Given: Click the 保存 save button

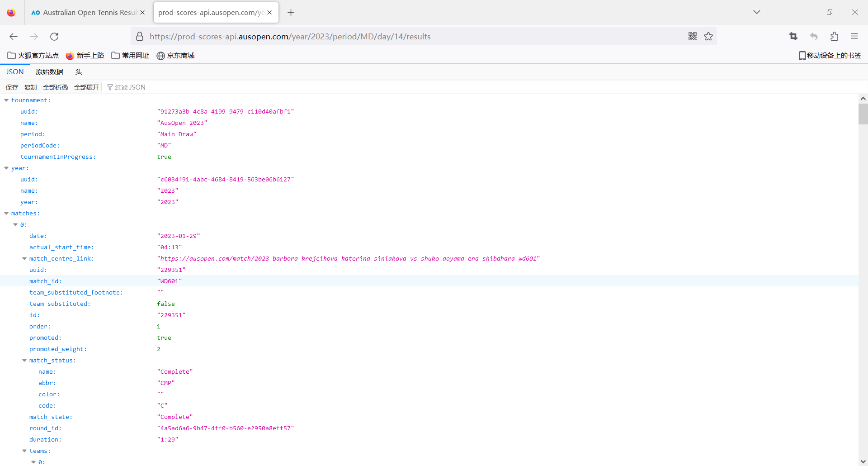Looking at the screenshot, I should pos(12,87).
